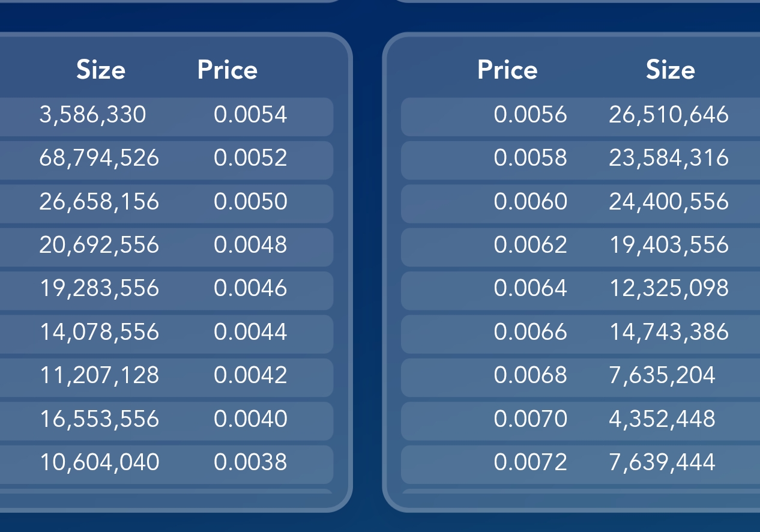The image size is (760, 532).
Task: Click the bid size 16,553,556
Action: (99, 419)
